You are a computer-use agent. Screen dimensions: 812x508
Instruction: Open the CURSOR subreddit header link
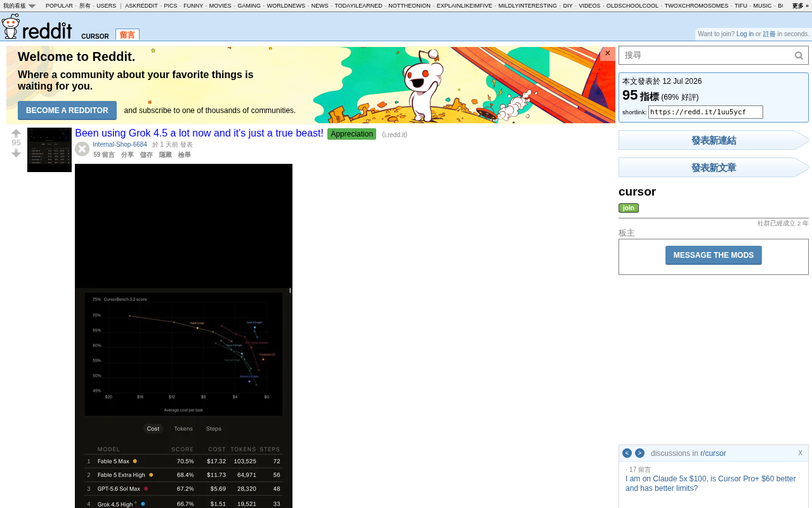point(95,36)
